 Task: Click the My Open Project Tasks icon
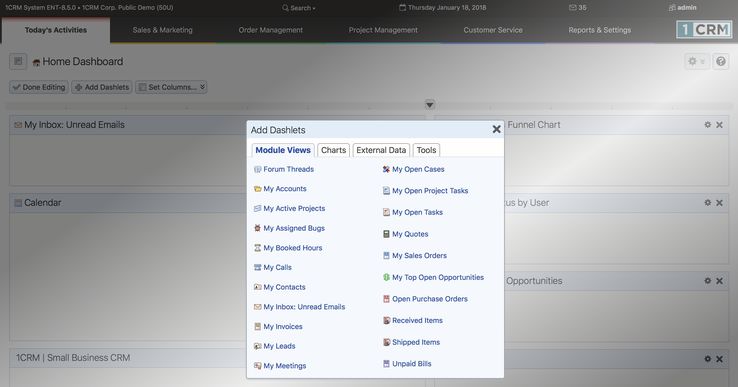coord(386,191)
